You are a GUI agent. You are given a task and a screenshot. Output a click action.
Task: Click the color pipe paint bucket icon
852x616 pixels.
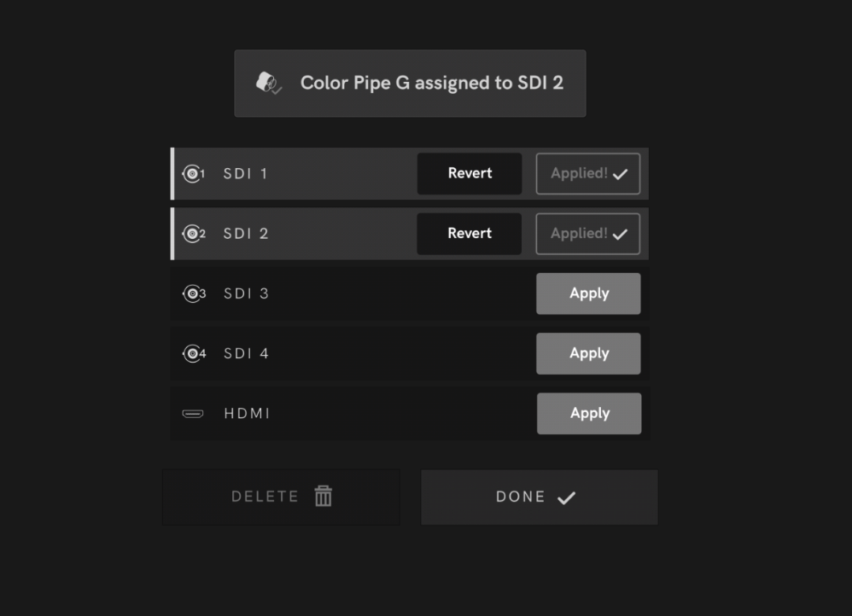point(269,83)
